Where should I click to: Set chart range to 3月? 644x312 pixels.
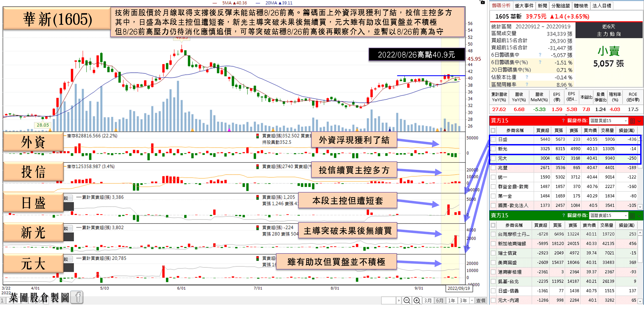click(428, 300)
